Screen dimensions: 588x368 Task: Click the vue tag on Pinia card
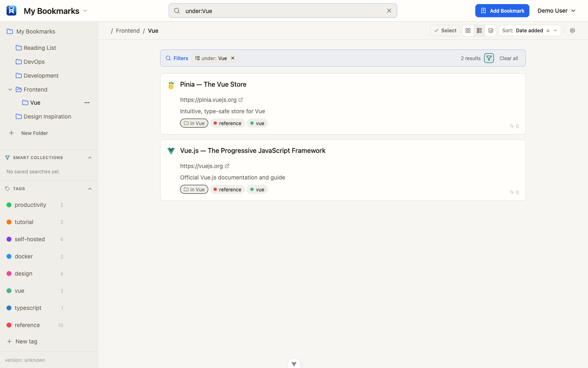[x=257, y=123]
